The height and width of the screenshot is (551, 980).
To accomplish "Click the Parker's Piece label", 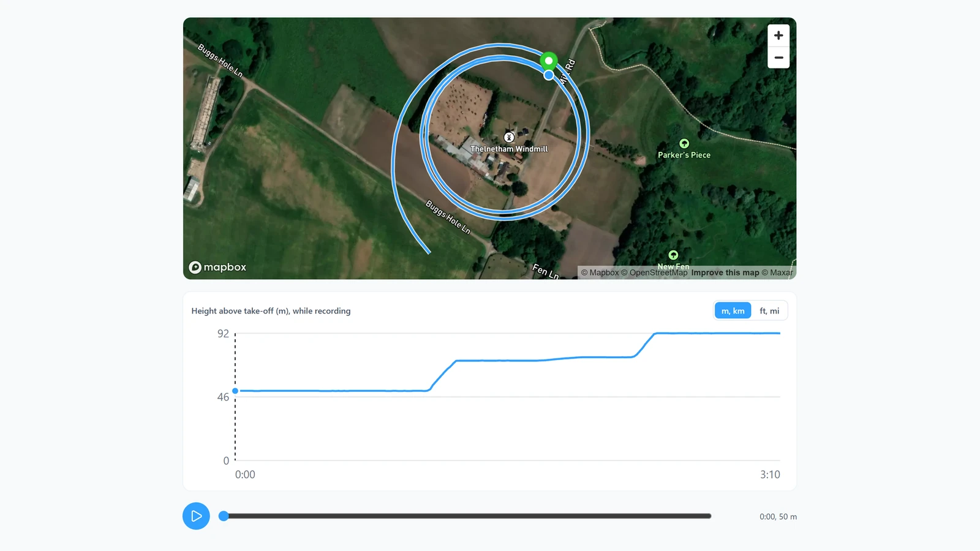I will (684, 155).
